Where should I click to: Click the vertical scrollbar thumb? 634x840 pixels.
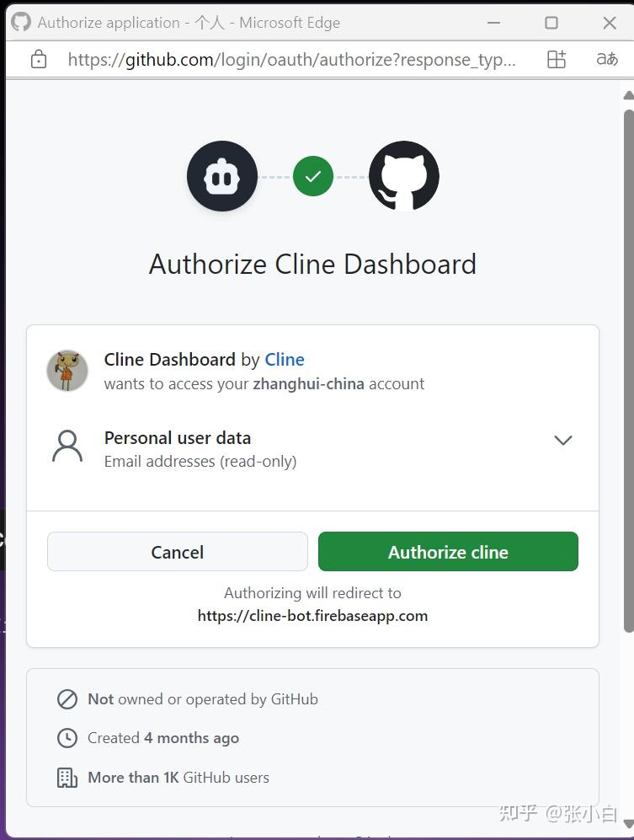[x=629, y=372]
